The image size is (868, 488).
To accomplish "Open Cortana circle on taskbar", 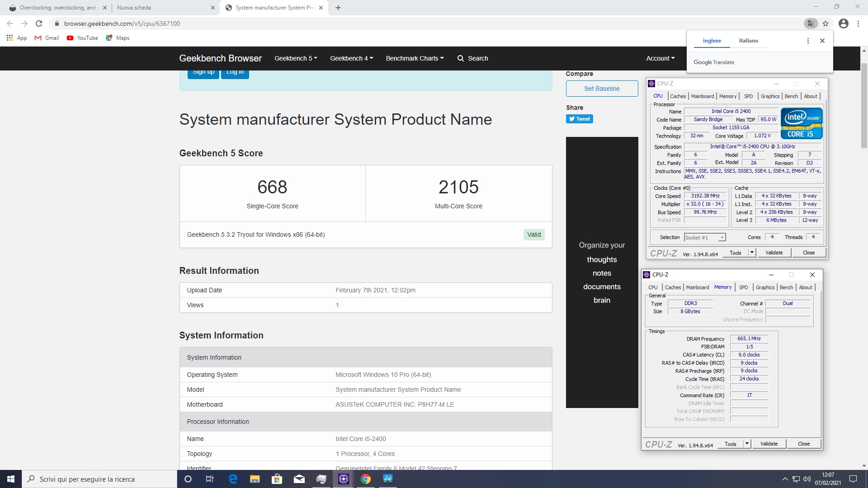I will (188, 479).
